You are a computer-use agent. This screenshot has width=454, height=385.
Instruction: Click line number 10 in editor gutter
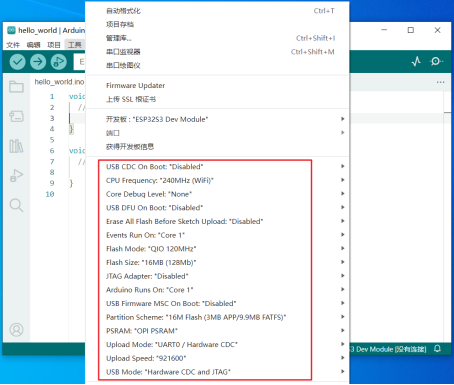point(50,194)
